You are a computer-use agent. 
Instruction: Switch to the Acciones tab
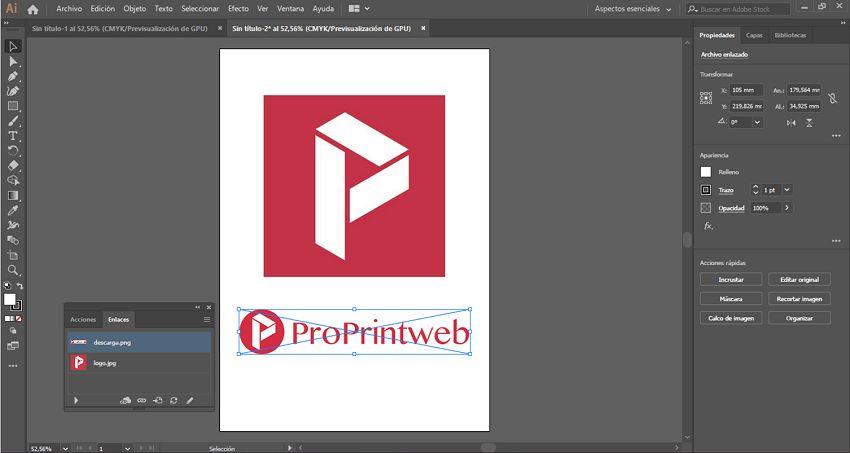click(83, 320)
